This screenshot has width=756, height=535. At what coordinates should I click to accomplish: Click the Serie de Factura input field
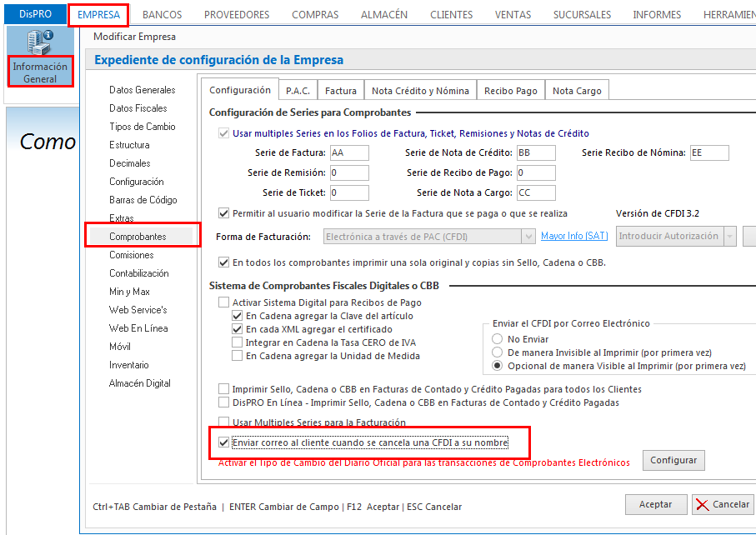tap(349, 152)
